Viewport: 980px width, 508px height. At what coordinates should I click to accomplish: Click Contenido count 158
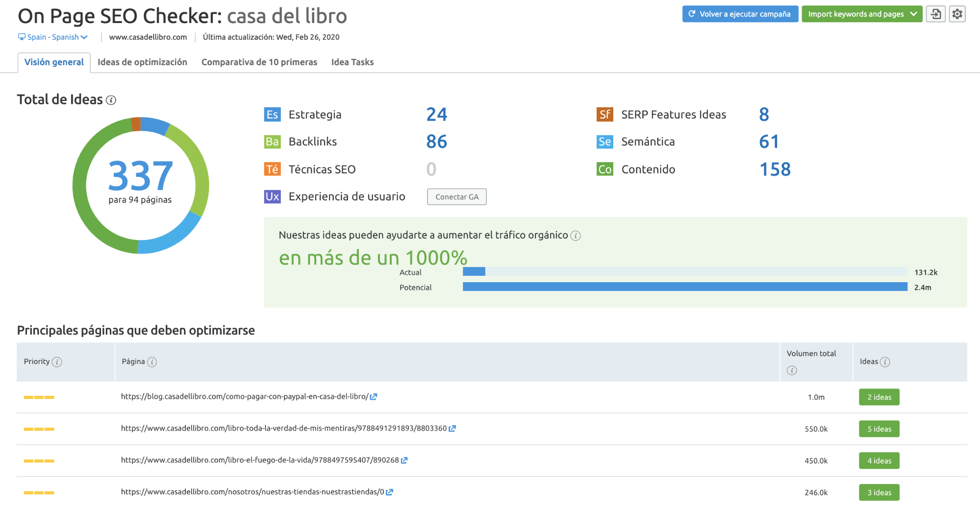[775, 169]
